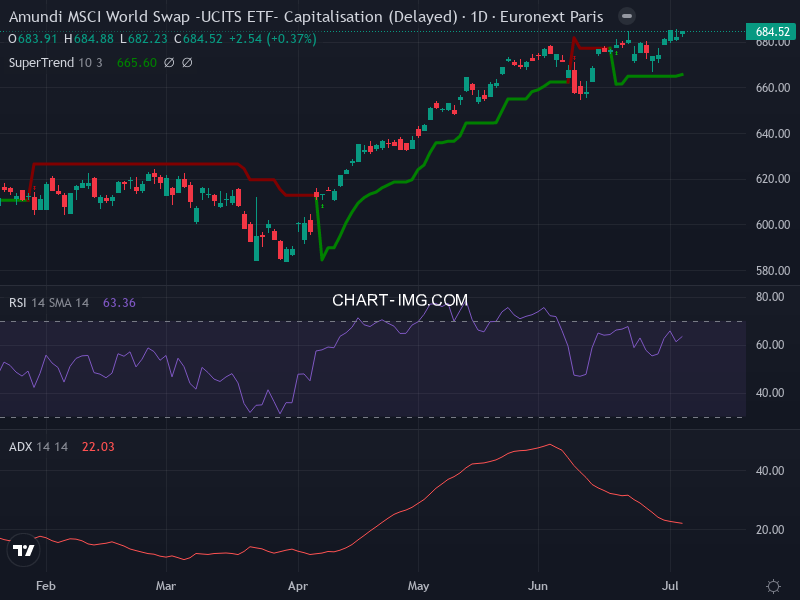Click the change value +2.54 (+0.37%)
The width and height of the screenshot is (800, 600).
[273, 39]
